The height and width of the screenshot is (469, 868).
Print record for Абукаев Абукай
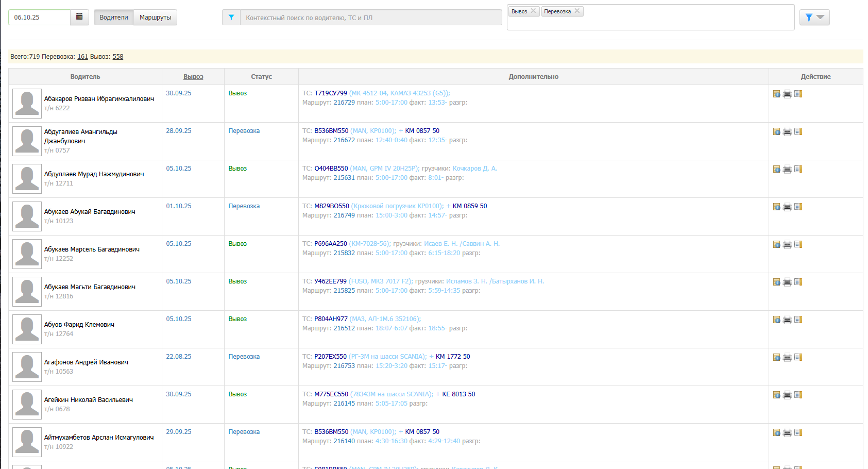click(787, 207)
